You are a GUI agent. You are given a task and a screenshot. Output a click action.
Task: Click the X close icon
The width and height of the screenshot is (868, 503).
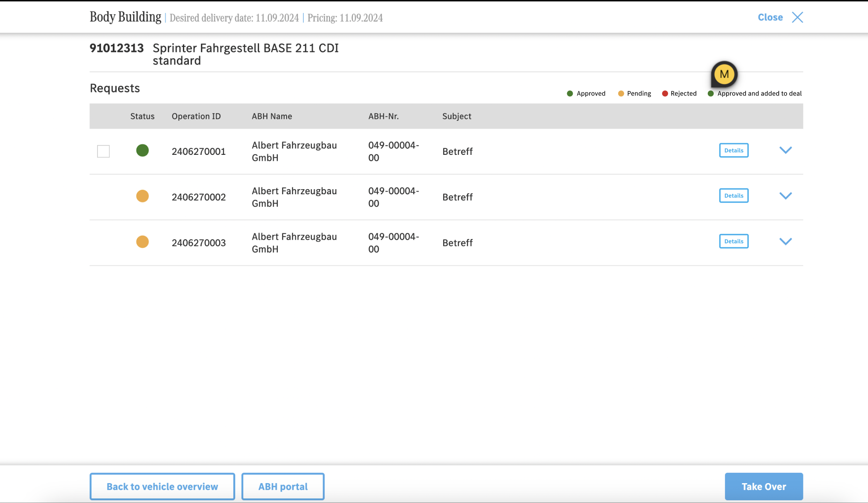tap(797, 17)
